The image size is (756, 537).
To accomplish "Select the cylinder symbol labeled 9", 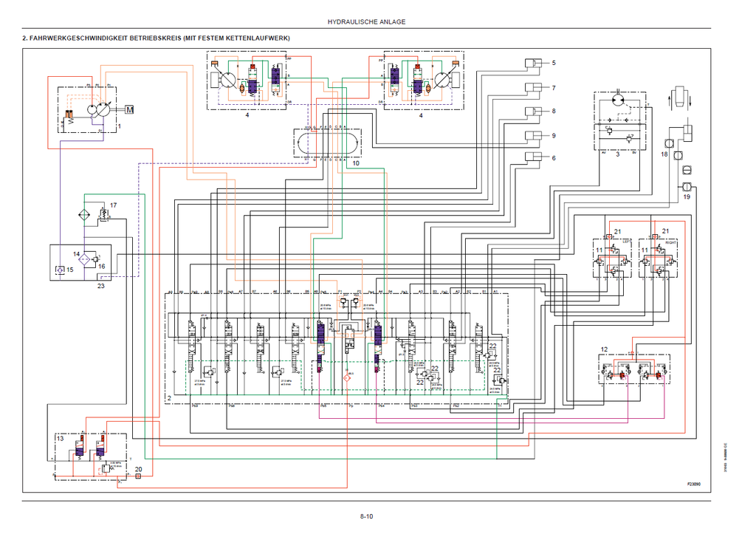I will pyautogui.click(x=533, y=136).
